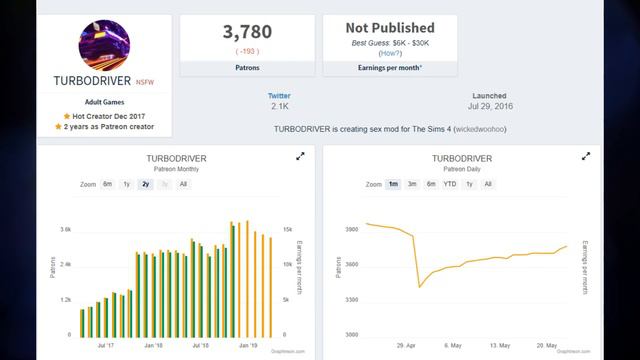This screenshot has height=360, width=640.
Task: Choose the YTD zoom on daily chart
Action: (x=450, y=184)
